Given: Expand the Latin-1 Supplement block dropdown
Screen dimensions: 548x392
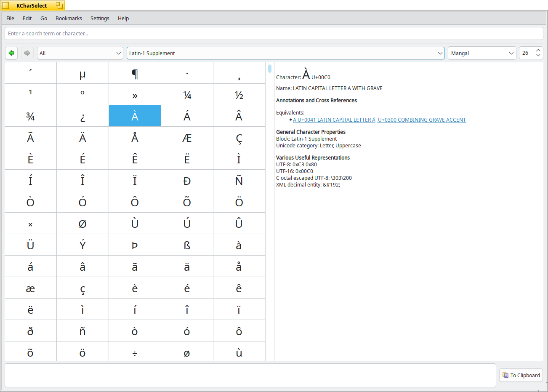Looking at the screenshot, I should click(x=285, y=53).
